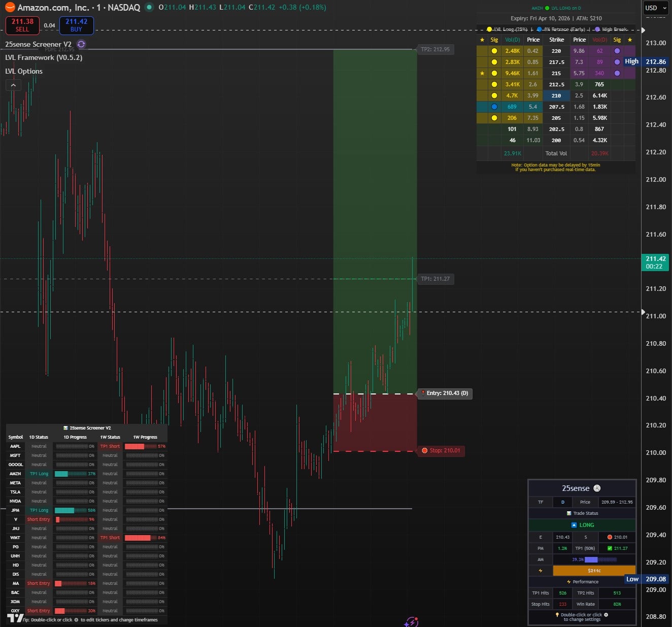Viewport: 672px width, 627px height.
Task: Click the purple refresh icon beside 25sense Screener V2
Action: pos(81,44)
